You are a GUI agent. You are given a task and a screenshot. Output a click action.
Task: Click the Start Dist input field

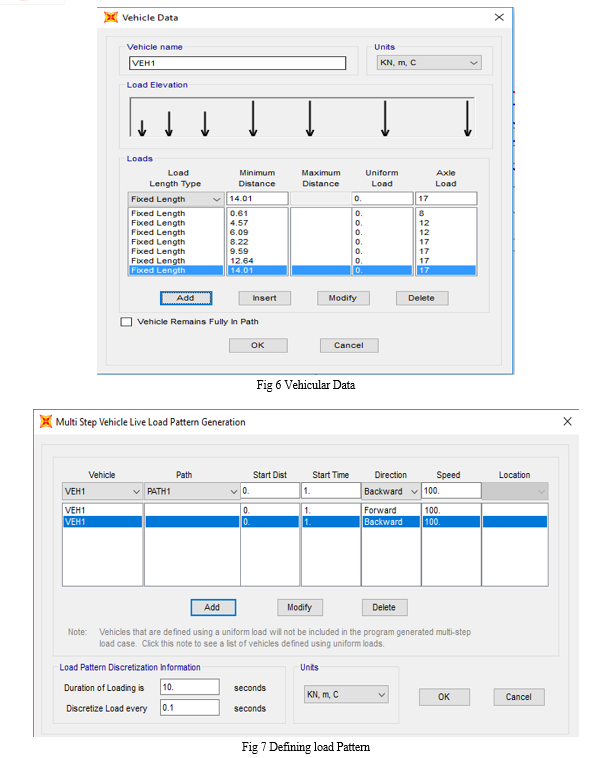click(270, 491)
